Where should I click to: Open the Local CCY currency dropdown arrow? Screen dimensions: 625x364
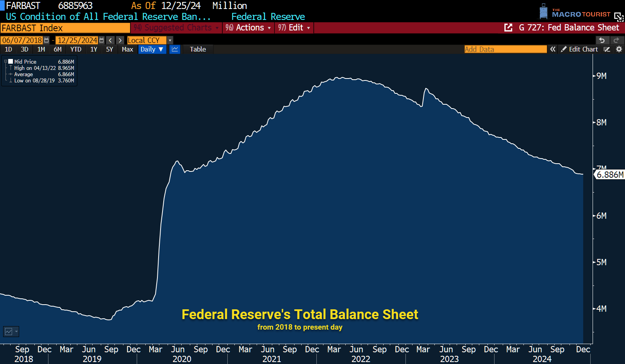(170, 40)
